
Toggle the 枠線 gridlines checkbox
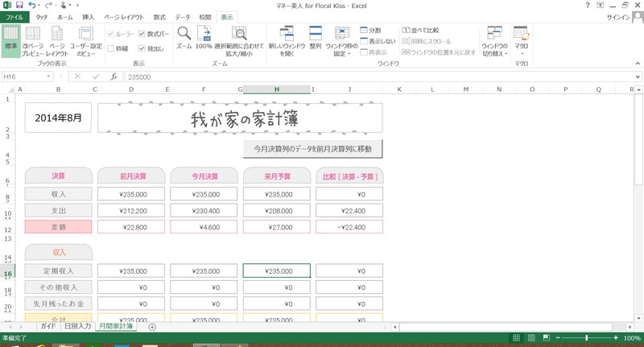pyautogui.click(x=111, y=48)
